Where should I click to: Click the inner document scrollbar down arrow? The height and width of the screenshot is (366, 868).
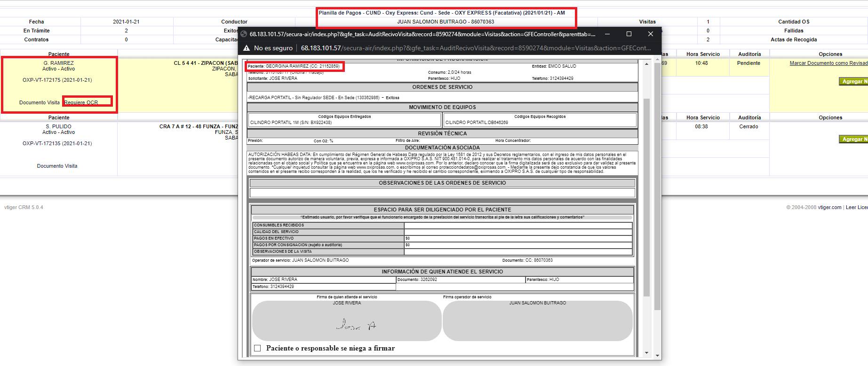point(646,352)
